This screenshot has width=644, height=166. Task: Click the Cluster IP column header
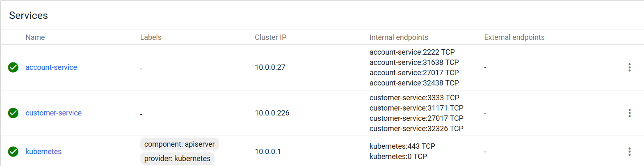click(270, 37)
